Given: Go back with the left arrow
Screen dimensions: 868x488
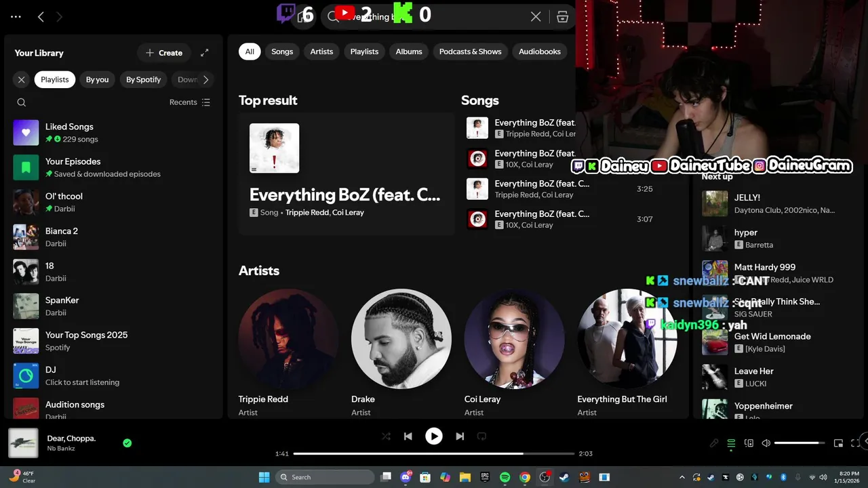Looking at the screenshot, I should point(41,16).
